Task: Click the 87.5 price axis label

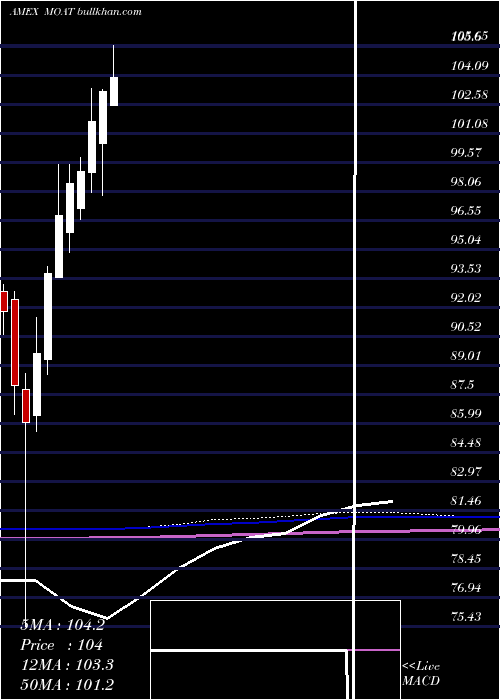Action: pyautogui.click(x=462, y=385)
